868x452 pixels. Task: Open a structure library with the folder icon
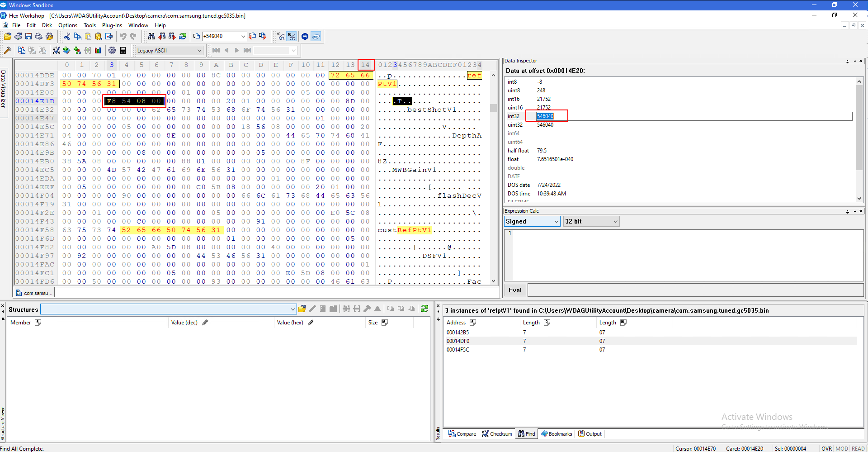coord(302,309)
